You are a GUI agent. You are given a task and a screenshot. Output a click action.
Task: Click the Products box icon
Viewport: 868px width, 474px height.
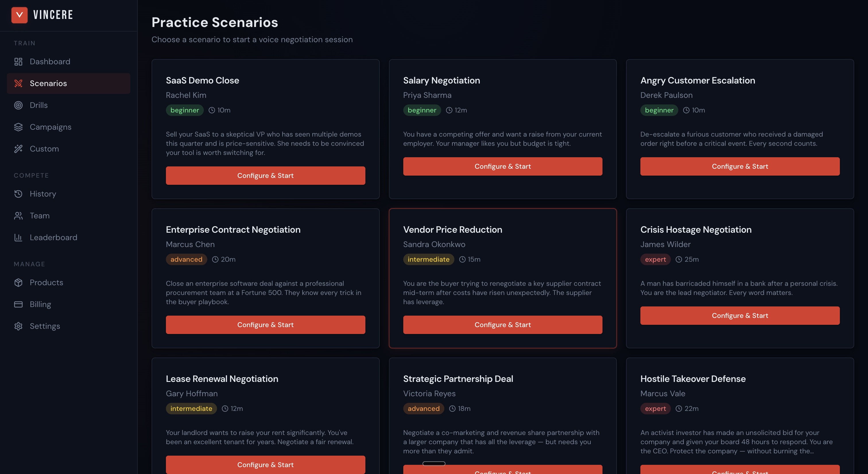click(18, 282)
